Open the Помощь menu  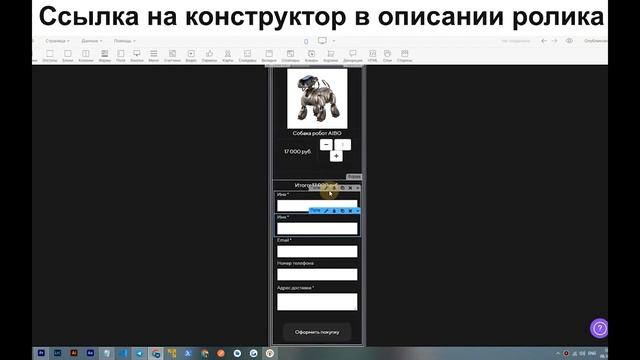tap(124, 41)
